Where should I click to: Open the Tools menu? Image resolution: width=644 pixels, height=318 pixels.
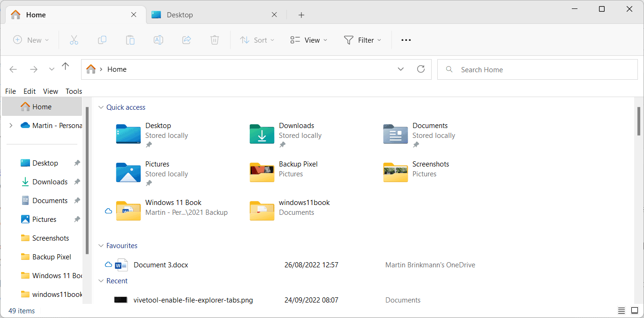point(74,91)
